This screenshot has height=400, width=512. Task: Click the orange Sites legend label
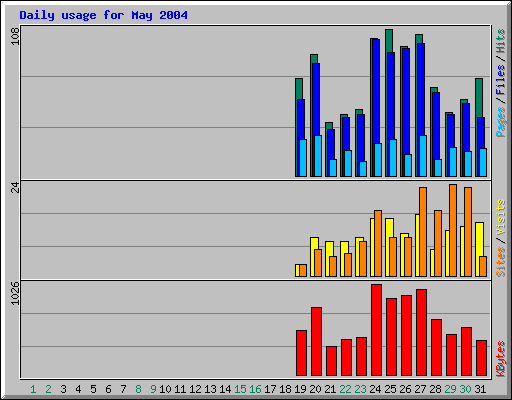tap(500, 262)
